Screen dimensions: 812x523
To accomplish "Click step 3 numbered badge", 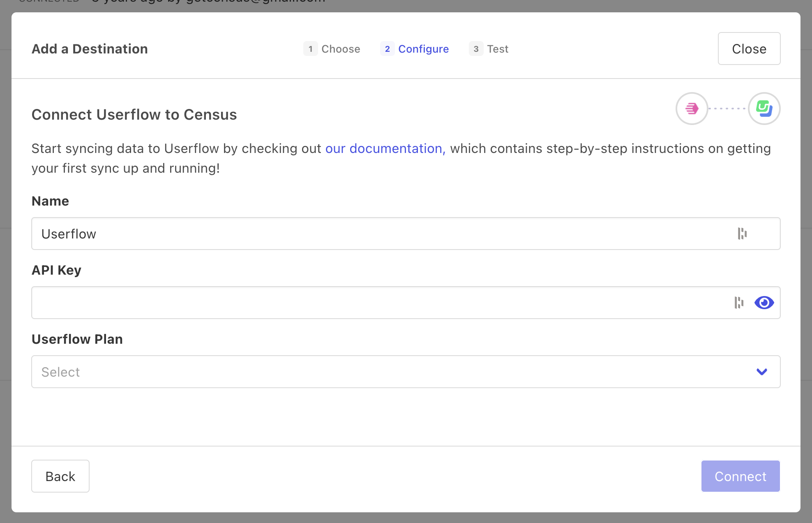I will [x=476, y=49].
